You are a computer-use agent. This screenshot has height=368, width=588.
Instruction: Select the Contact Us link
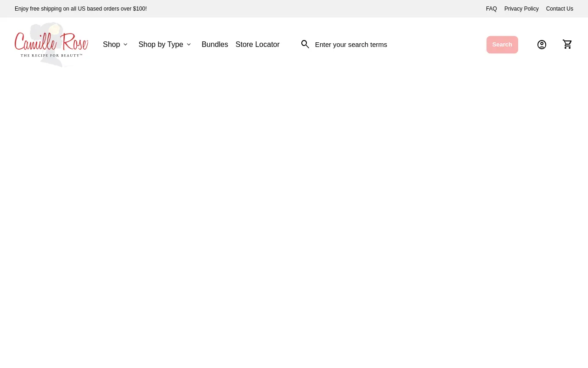point(559,9)
